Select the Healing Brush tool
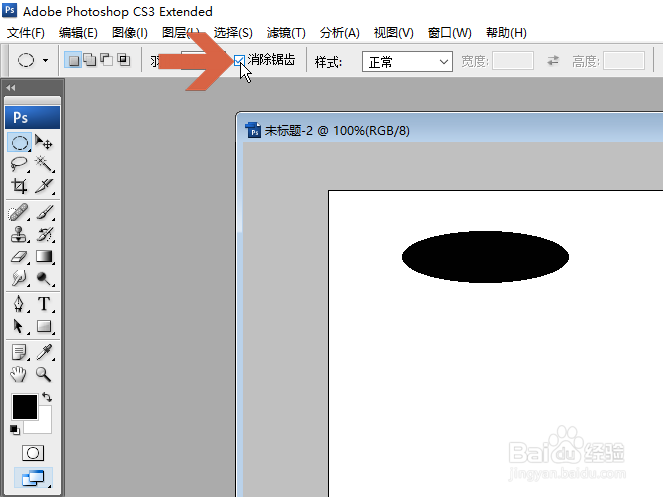 point(19,212)
